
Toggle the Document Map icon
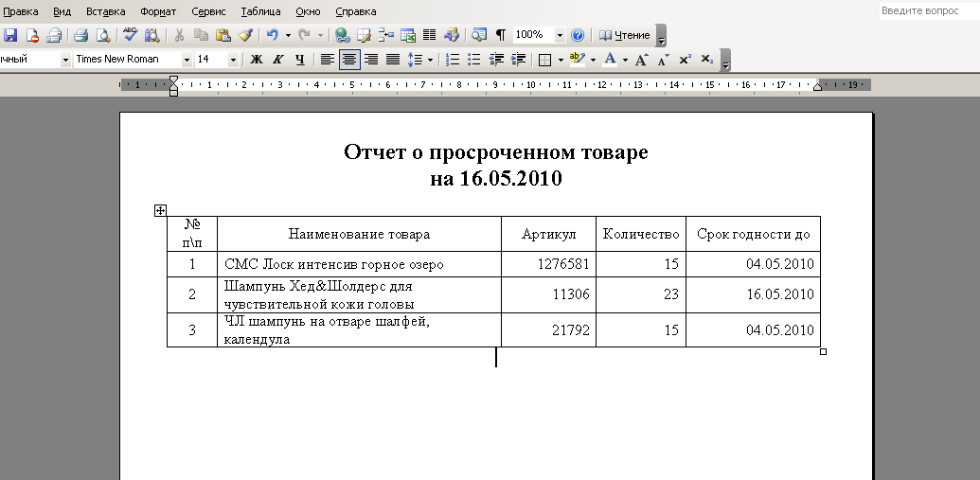pos(479,35)
